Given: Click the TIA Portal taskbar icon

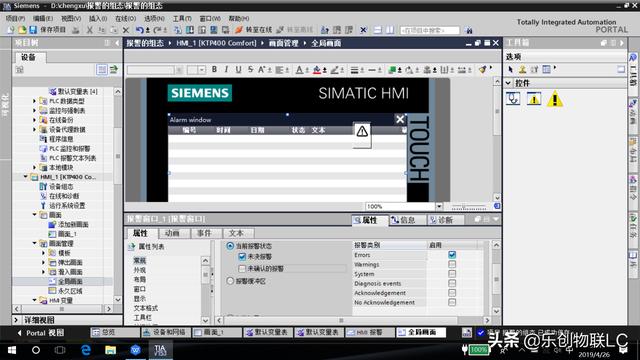Looking at the screenshot, I should 160,350.
